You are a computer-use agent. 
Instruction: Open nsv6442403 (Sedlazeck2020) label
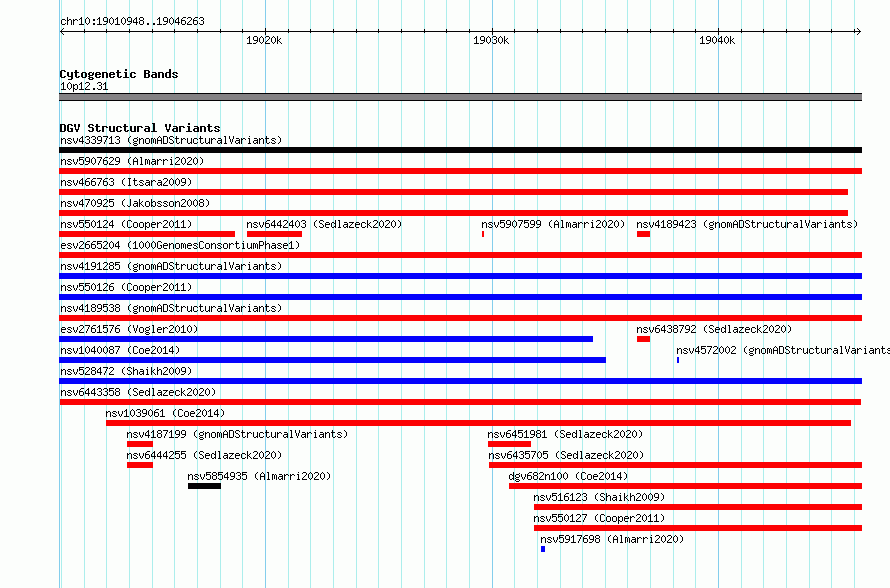pyautogui.click(x=324, y=224)
